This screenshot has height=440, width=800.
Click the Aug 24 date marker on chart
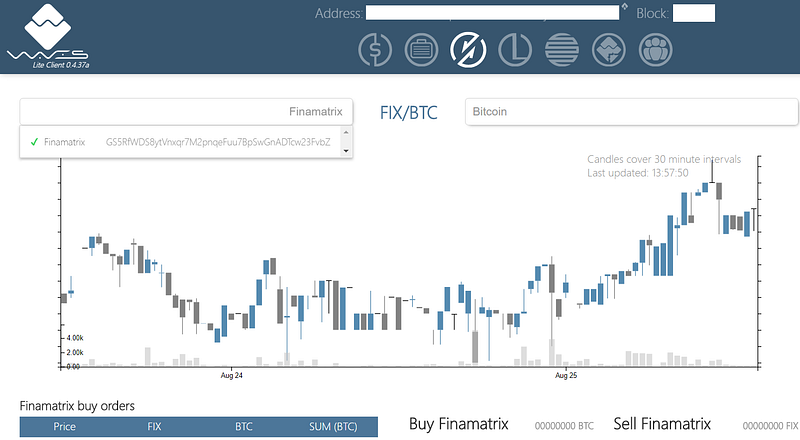[x=232, y=376]
